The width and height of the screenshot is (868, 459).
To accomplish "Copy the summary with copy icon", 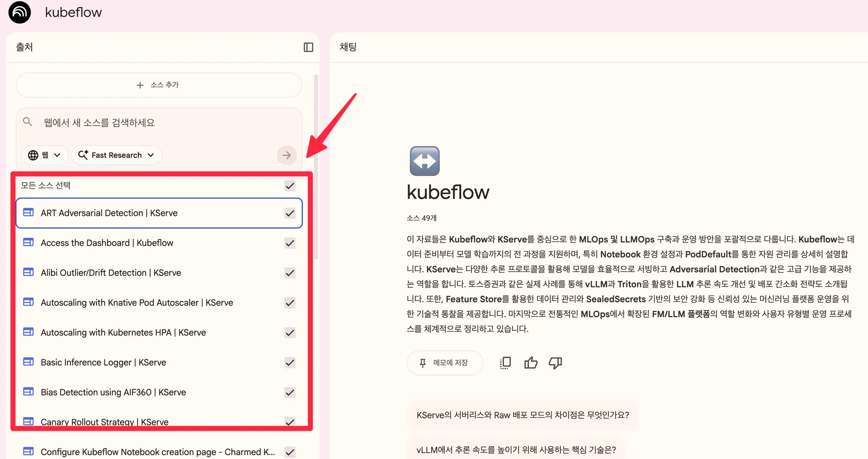I will [x=505, y=363].
